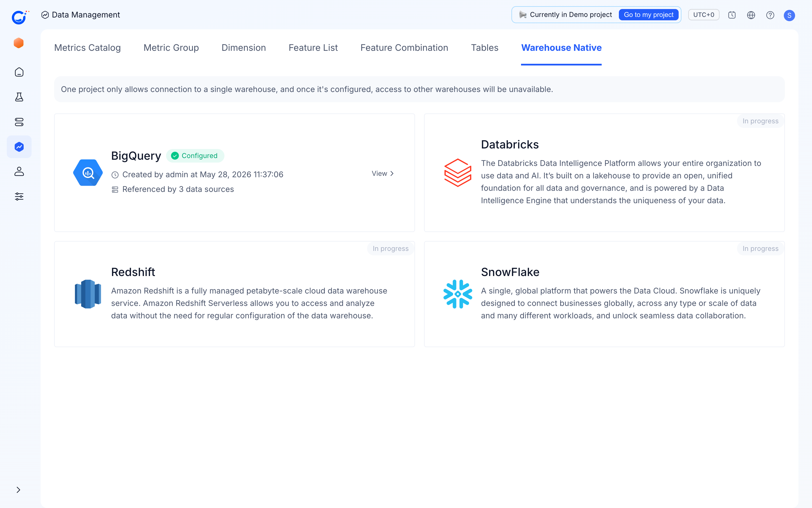Viewport: 812px width, 508px height.
Task: Click 'Created by admin at May 28' text
Action: (203, 174)
